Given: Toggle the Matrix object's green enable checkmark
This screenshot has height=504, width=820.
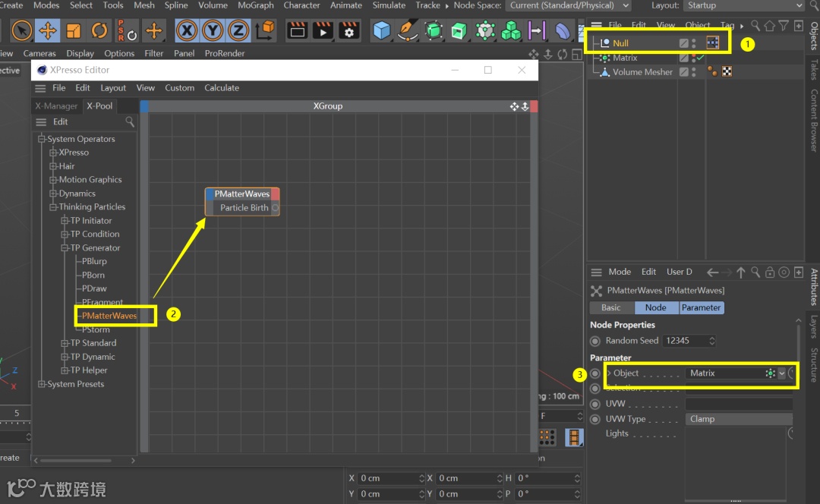Looking at the screenshot, I should point(700,58).
